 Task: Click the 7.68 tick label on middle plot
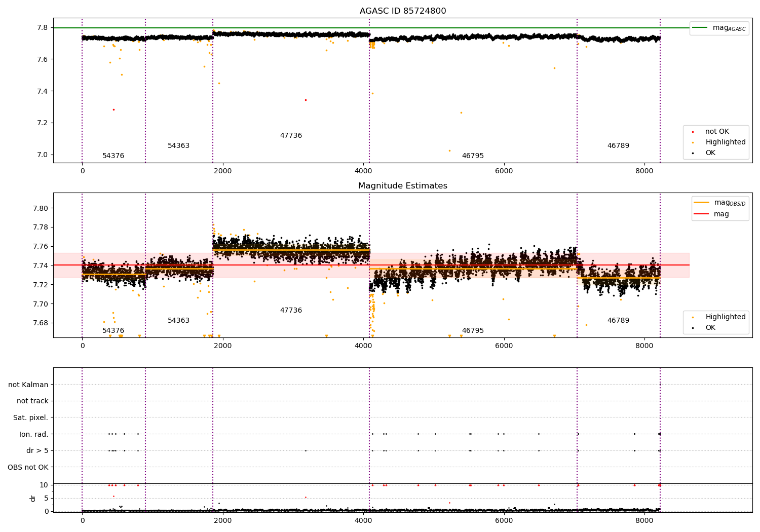tap(41, 323)
